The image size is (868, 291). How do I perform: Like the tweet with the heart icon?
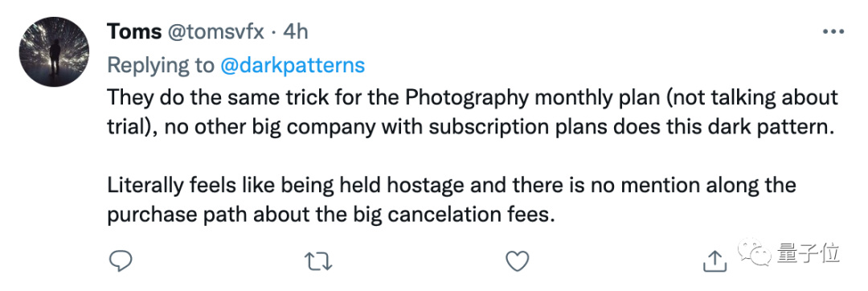(x=518, y=261)
